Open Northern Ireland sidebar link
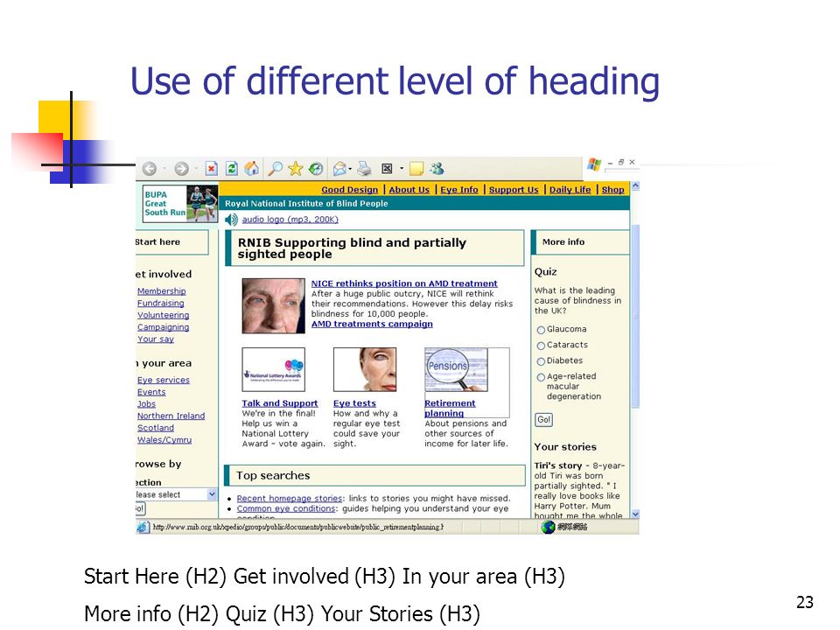Image resolution: width=840 pixels, height=630 pixels. point(171,416)
